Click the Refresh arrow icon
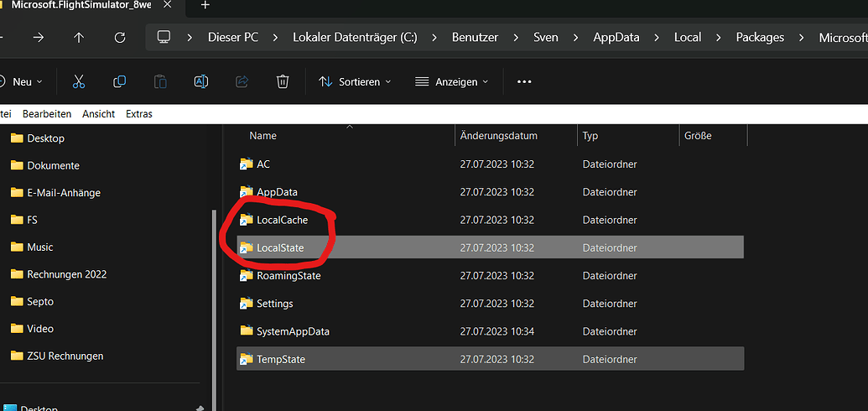 point(120,38)
